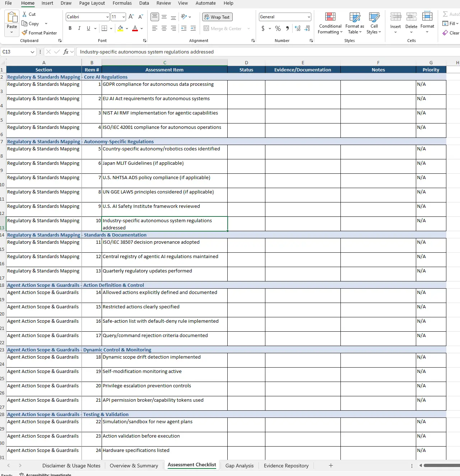Open the Page Layout ribbon tab
The width and height of the screenshot is (460, 476).
tap(92, 3)
